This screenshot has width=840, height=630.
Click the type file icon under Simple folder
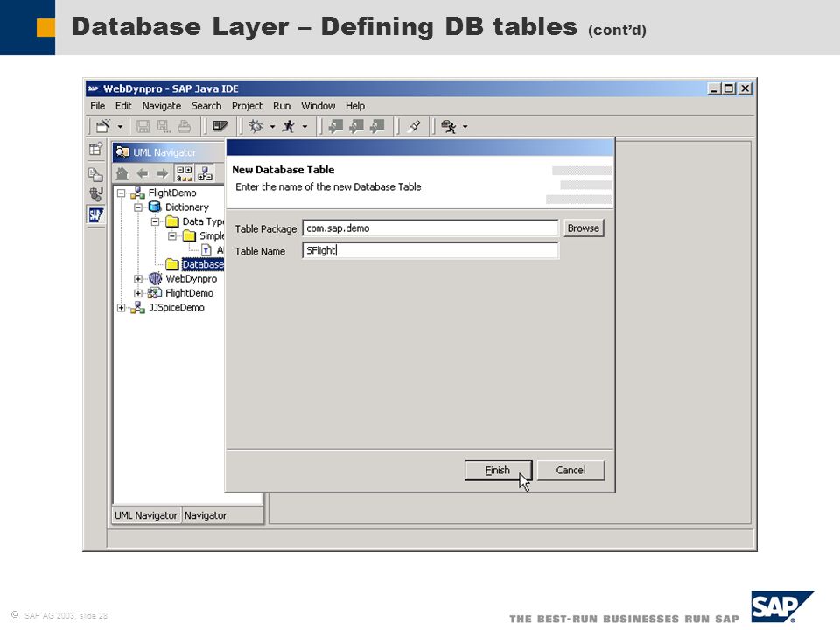pos(206,250)
